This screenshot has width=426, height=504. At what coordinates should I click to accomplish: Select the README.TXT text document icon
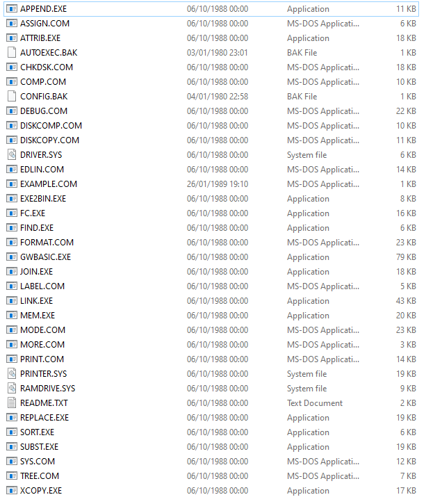point(12,403)
